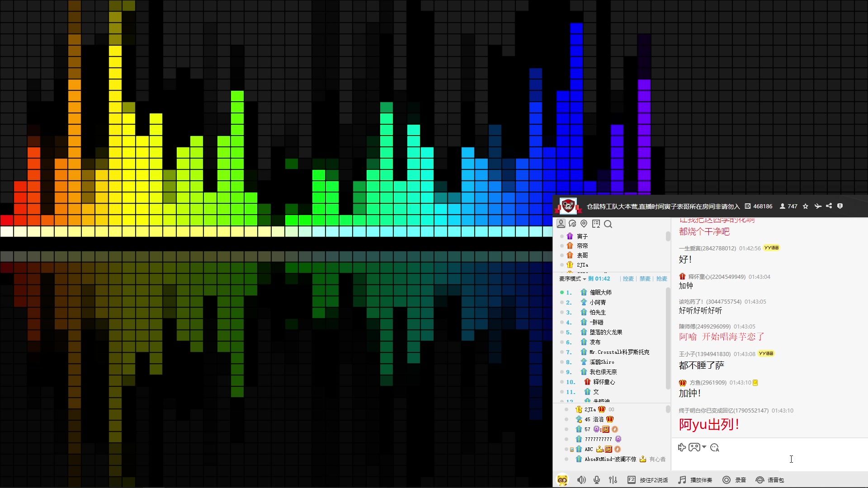
Task: Open sender 陳师傅(2499296099) in chat
Action: (704, 326)
